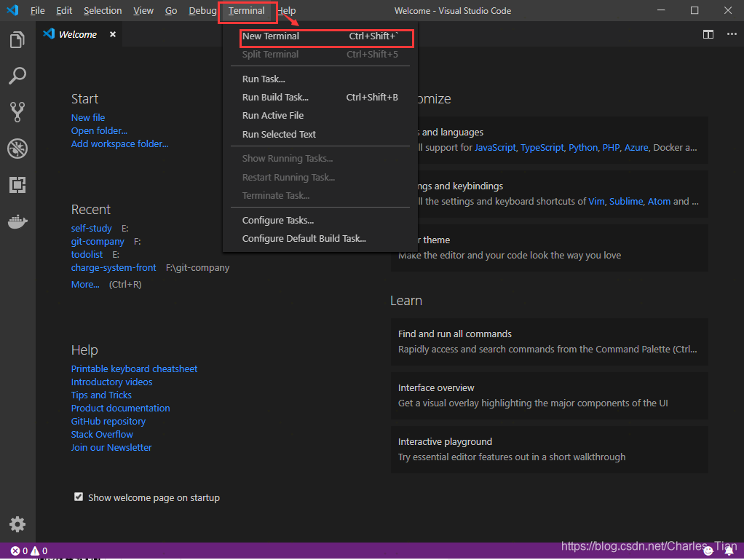This screenshot has height=560, width=744.
Task: Open Tips and Tricks link
Action: click(101, 395)
